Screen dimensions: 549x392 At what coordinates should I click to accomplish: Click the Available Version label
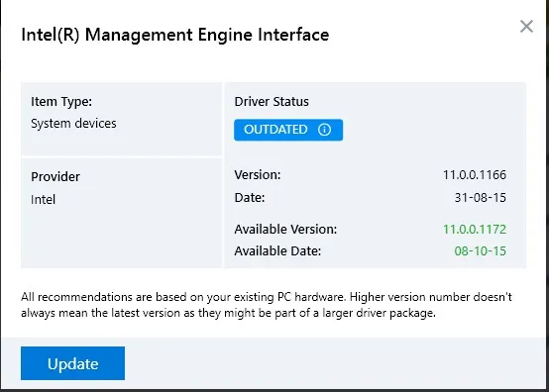(x=285, y=230)
